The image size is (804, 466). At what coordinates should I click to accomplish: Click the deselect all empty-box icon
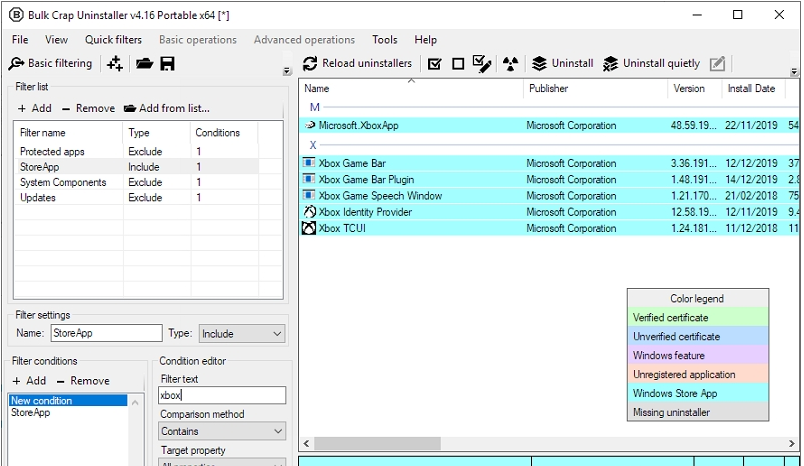[458, 64]
